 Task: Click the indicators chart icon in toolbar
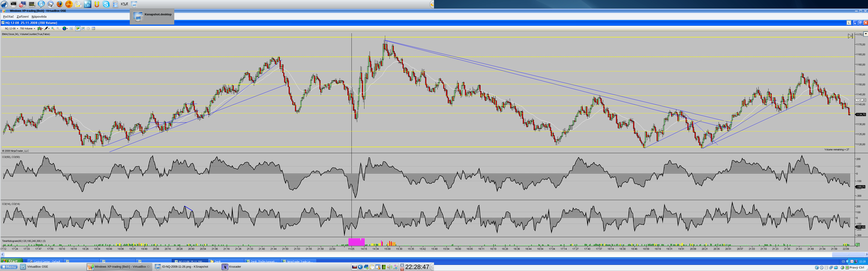tap(83, 29)
